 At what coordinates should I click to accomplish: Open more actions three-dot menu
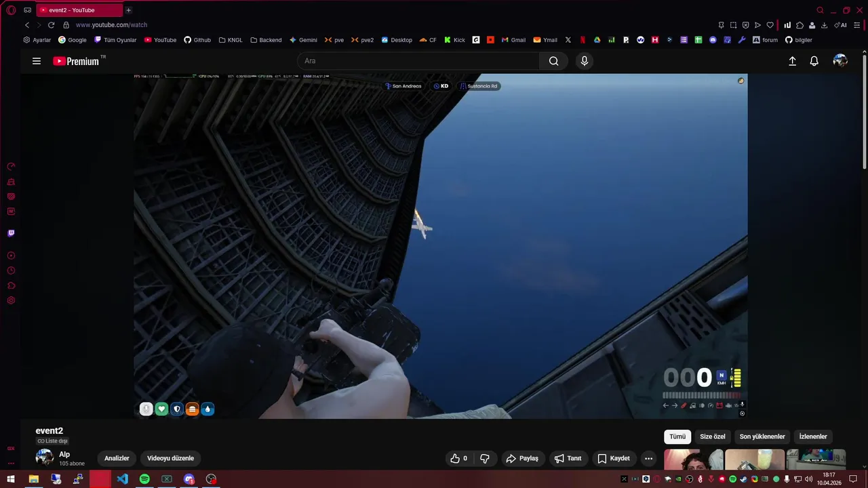click(x=648, y=458)
